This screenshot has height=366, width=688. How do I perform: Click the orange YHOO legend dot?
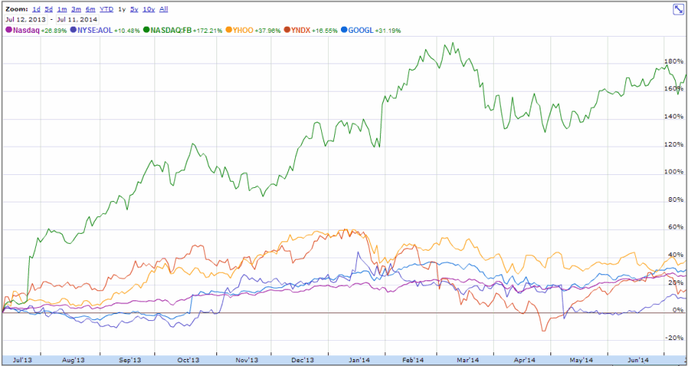pyautogui.click(x=229, y=30)
